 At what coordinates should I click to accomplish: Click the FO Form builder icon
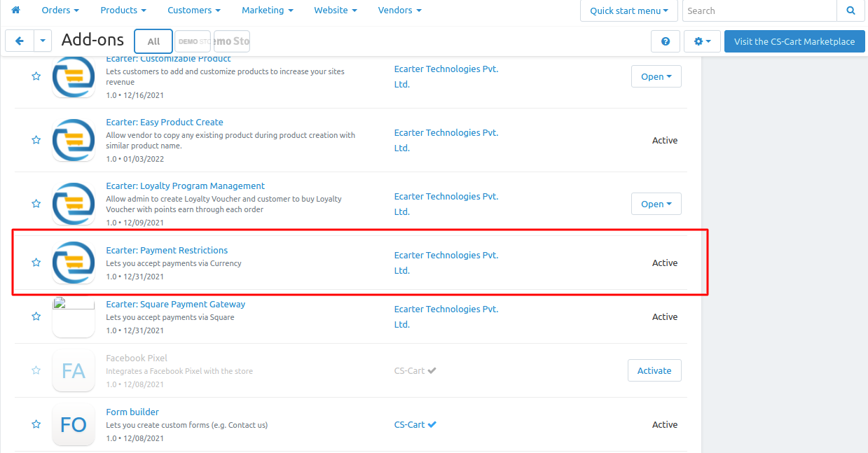[x=74, y=424]
